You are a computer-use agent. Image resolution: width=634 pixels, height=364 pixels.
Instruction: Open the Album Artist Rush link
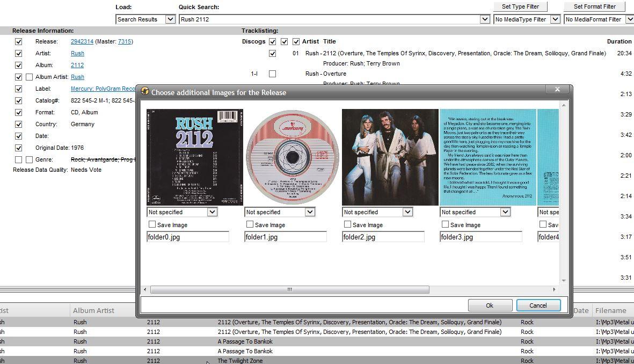77,77
